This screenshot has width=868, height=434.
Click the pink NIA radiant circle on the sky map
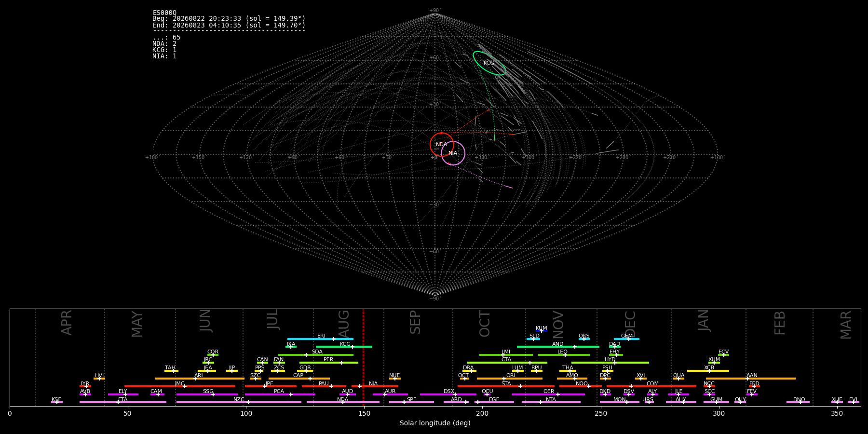[x=453, y=153]
